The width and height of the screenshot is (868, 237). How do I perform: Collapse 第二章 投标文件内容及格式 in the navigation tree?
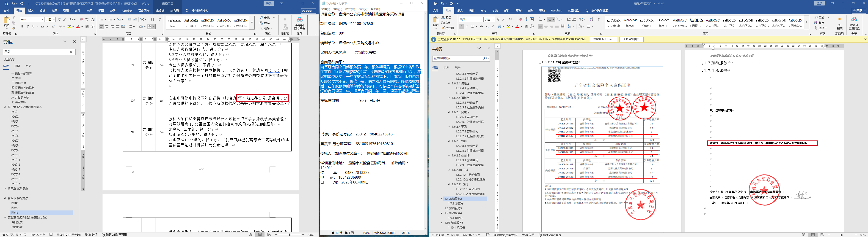coord(5,107)
